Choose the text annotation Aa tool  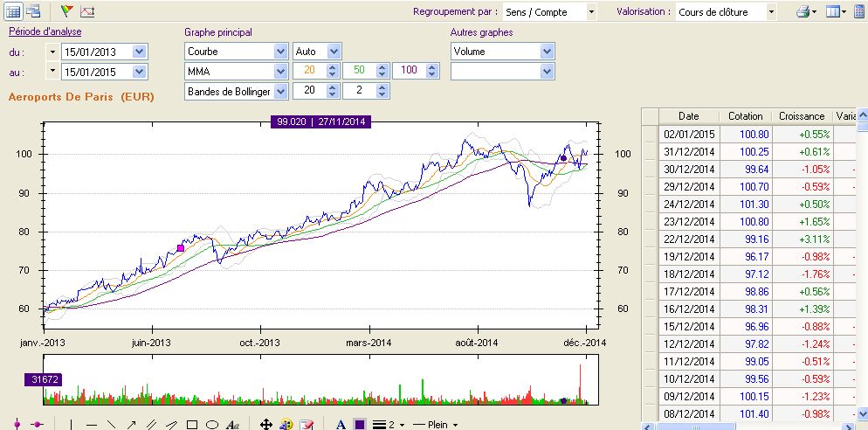point(232,425)
